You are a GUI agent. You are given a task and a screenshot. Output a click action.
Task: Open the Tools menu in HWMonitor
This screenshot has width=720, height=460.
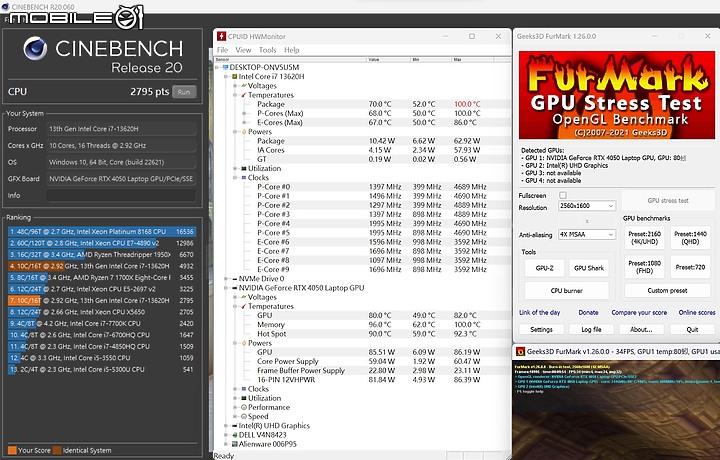[267, 50]
